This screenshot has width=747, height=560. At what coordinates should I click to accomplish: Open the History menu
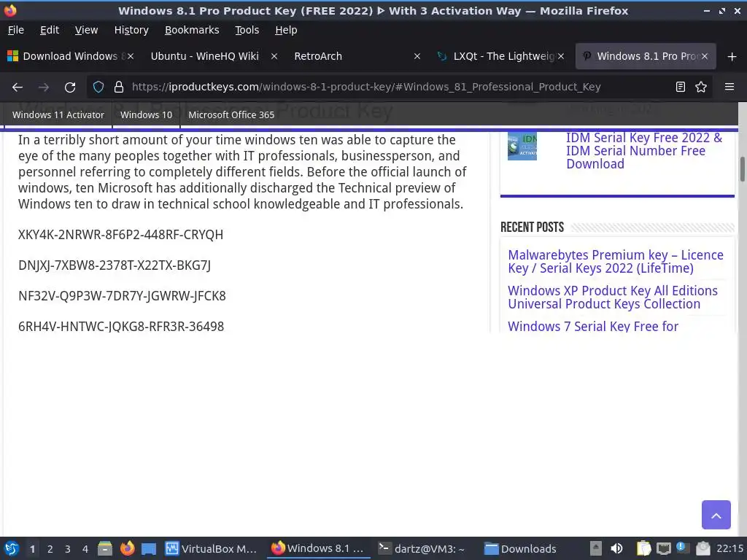coord(131,30)
